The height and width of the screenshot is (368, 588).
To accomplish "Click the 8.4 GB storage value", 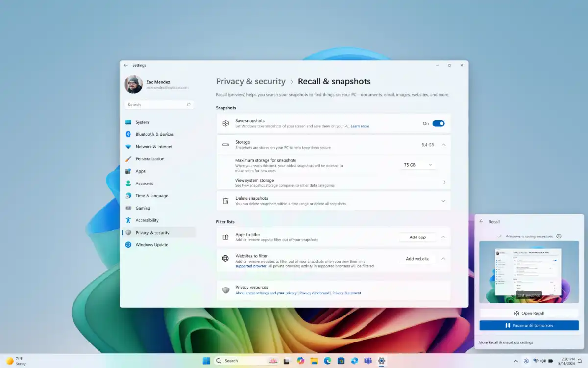I will [428, 145].
